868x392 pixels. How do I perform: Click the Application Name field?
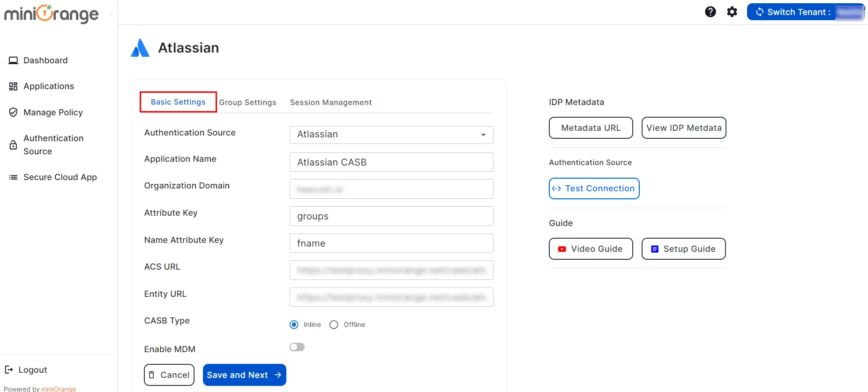coord(391,162)
